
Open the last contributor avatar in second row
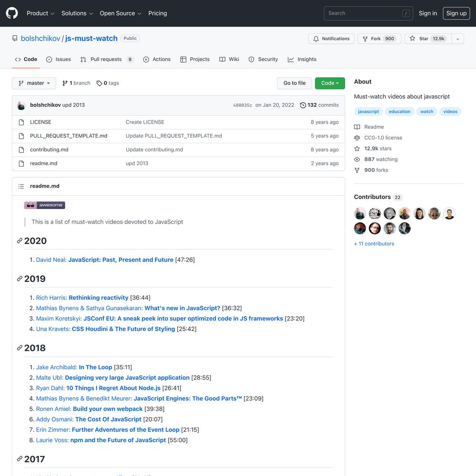pyautogui.click(x=404, y=228)
